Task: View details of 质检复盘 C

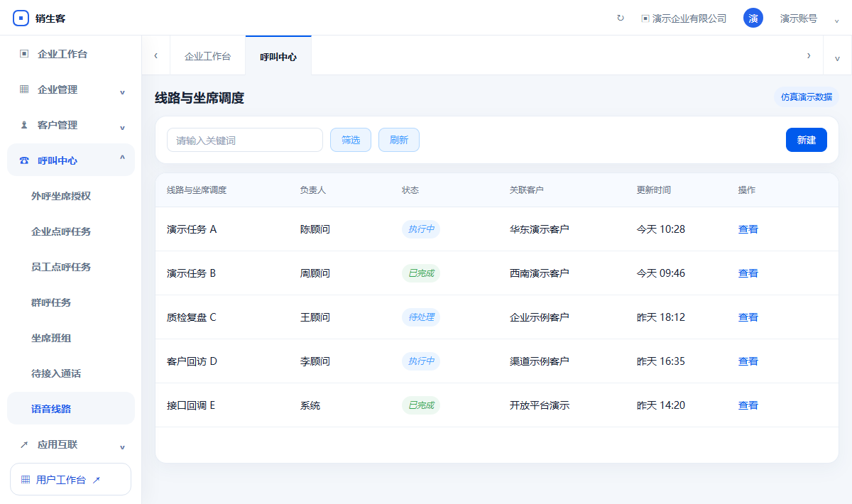Action: 748,317
